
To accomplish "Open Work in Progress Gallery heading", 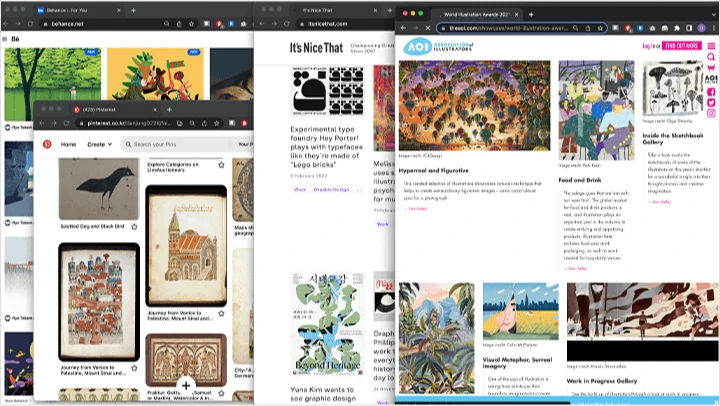I will [x=602, y=381].
